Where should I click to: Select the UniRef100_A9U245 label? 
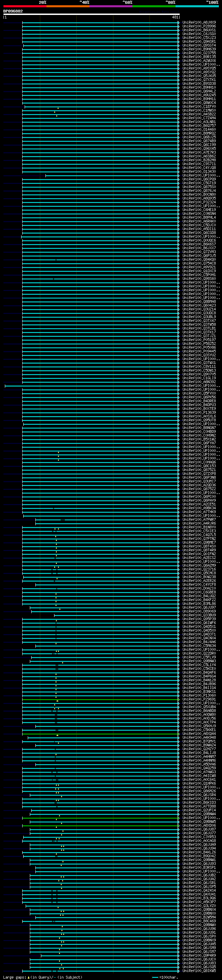(x=199, y=95)
